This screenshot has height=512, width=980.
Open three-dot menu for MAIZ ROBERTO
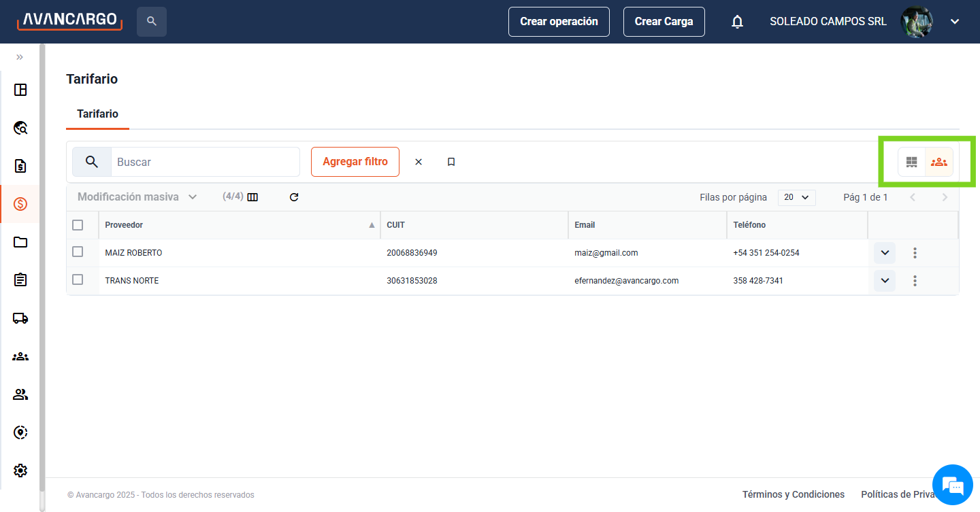tap(915, 253)
